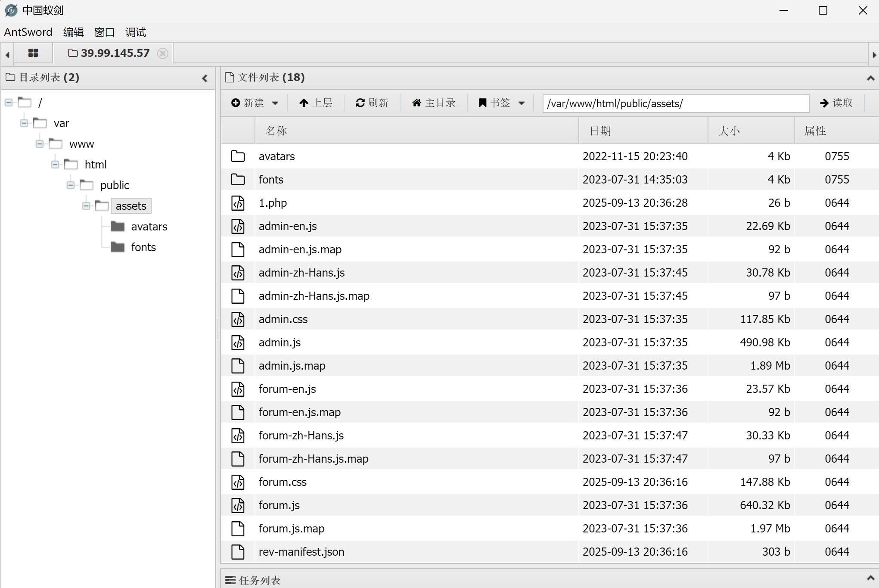
Task: Close the 39.99.145.57 tab
Action: pos(163,53)
